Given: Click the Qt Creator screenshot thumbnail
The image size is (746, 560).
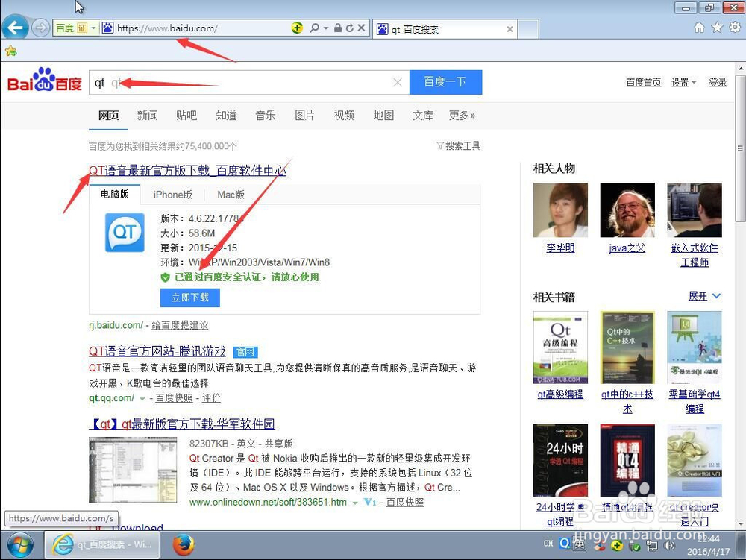Looking at the screenshot, I should point(133,471).
